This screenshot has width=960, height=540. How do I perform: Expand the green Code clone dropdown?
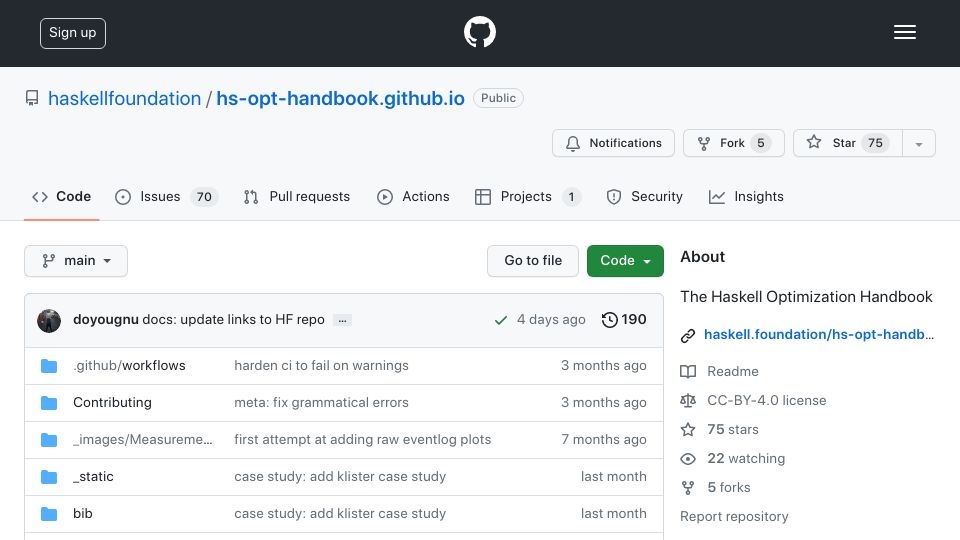click(625, 261)
